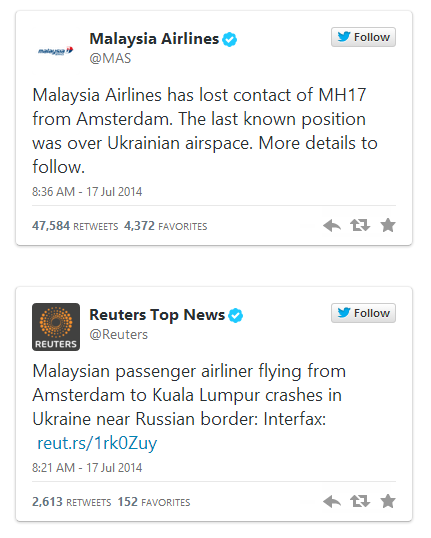Viewport: 431px width, 538px height.
Task: Retweet the Reuters Top News tweet
Action: [x=360, y=502]
